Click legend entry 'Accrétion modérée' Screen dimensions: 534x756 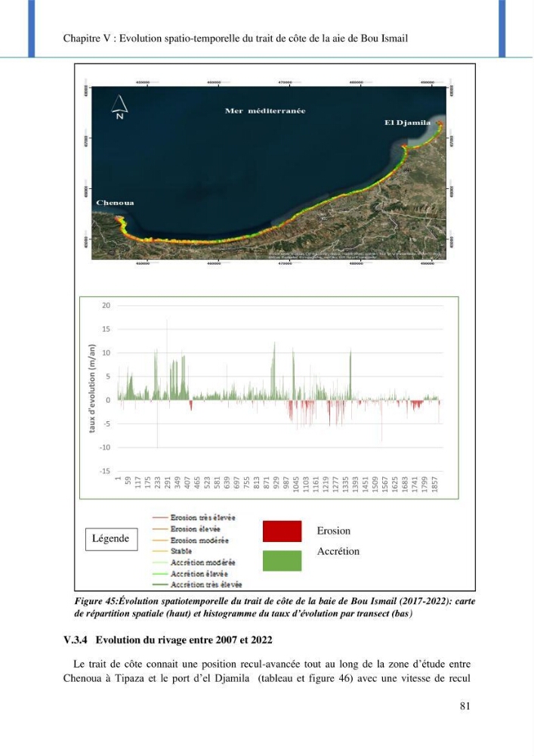pyautogui.click(x=194, y=562)
